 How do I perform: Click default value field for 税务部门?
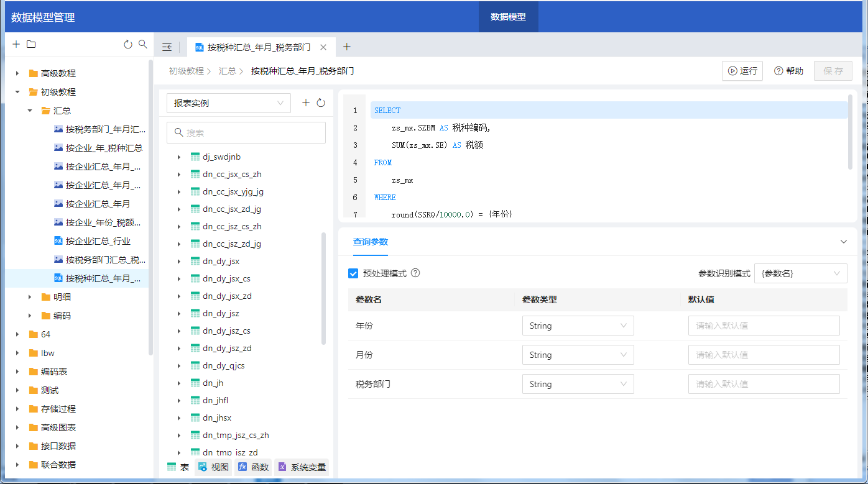pyautogui.click(x=764, y=384)
